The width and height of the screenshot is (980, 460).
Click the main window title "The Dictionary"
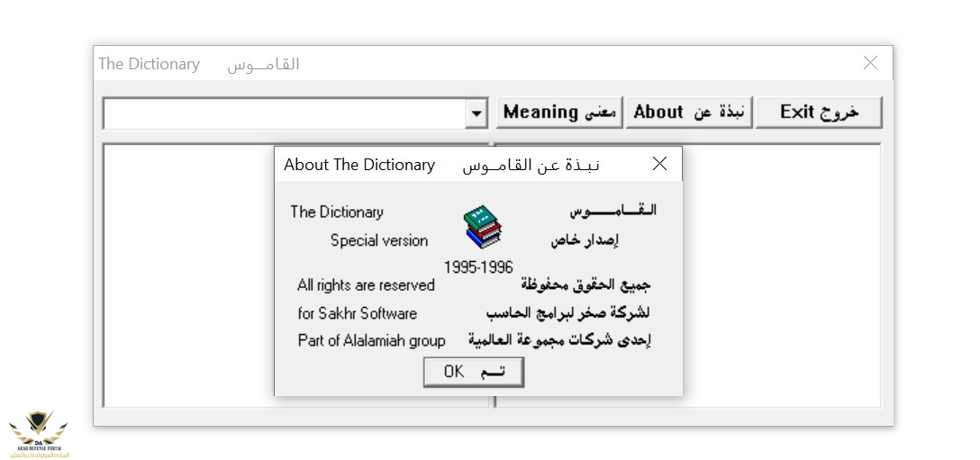pyautogui.click(x=150, y=64)
